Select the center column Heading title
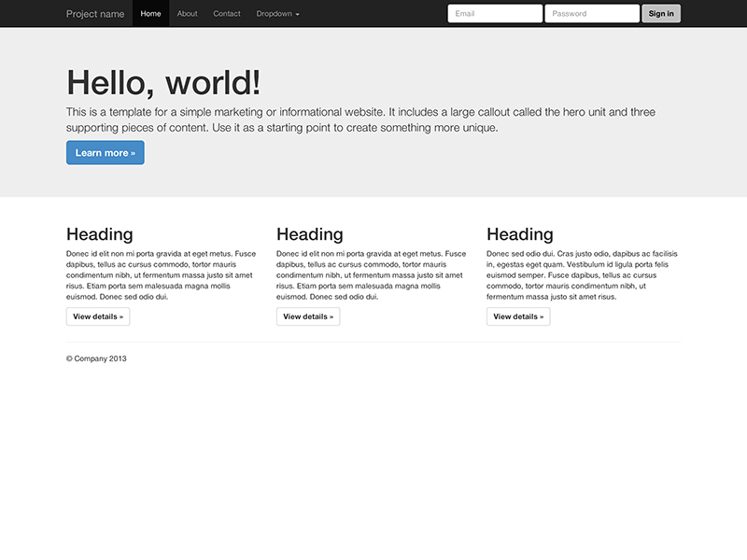 pos(310,234)
